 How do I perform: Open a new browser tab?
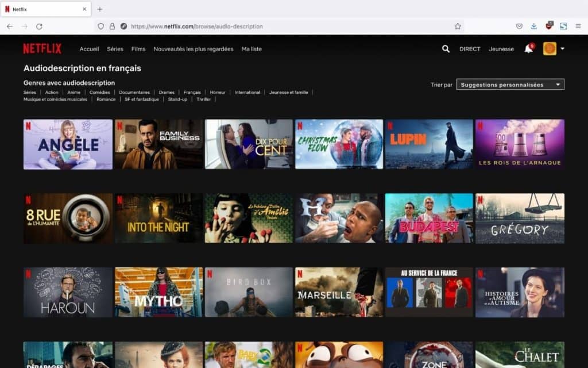click(x=100, y=9)
